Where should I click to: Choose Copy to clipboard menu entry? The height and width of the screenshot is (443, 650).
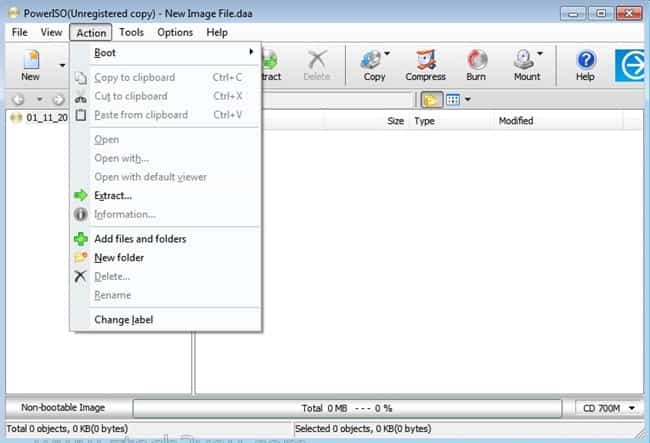(166, 77)
